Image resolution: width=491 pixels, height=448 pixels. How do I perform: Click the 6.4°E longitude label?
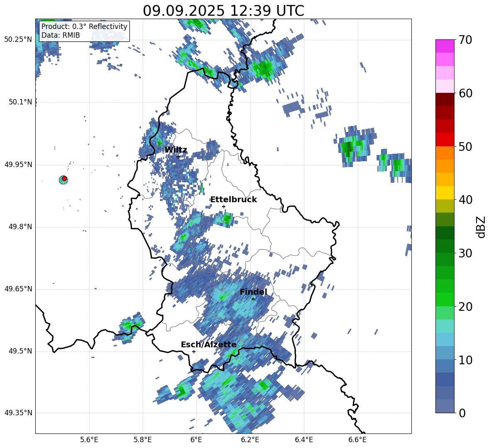(304, 440)
